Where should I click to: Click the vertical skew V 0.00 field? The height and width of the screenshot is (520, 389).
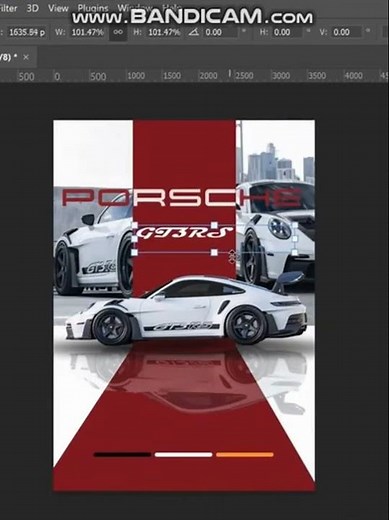click(347, 32)
